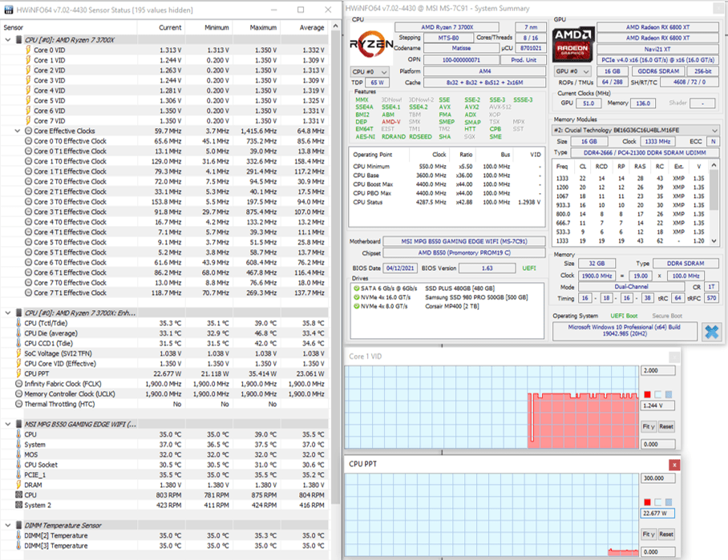Viewport: 728px width, 560px height.
Task: Click the AMD B550 (Promontory PROM19 C) chipset field
Action: pos(464,253)
